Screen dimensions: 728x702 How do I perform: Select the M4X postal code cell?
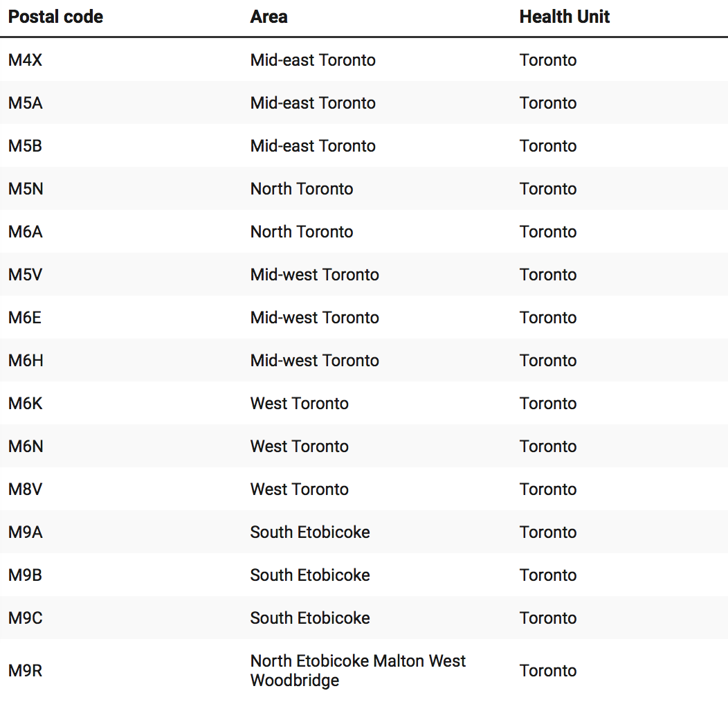click(26, 60)
